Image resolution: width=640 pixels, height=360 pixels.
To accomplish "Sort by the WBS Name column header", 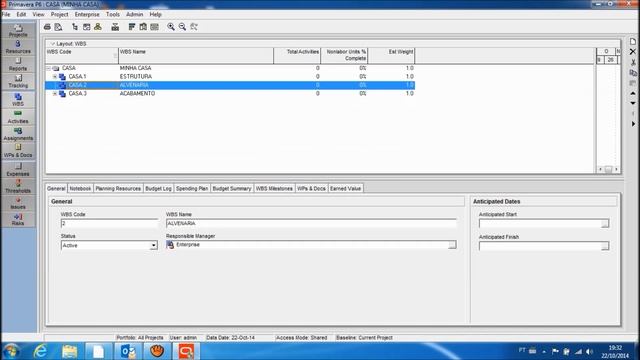I will coord(196,56).
